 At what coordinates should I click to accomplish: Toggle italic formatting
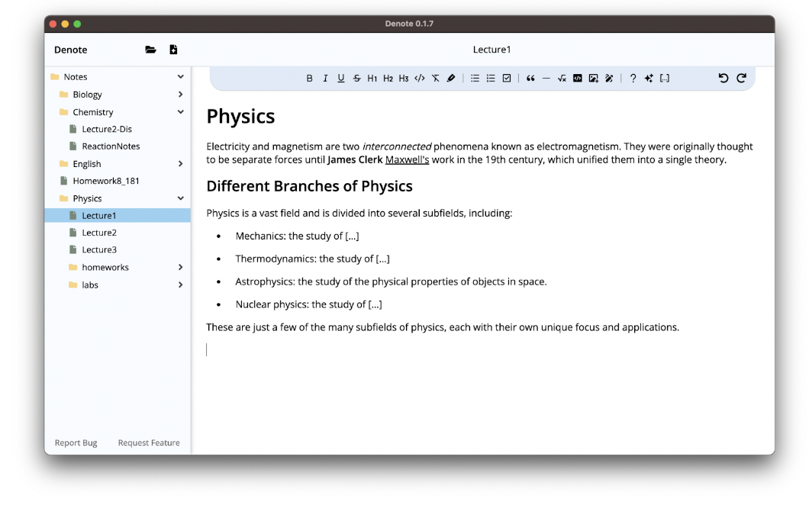pos(325,78)
